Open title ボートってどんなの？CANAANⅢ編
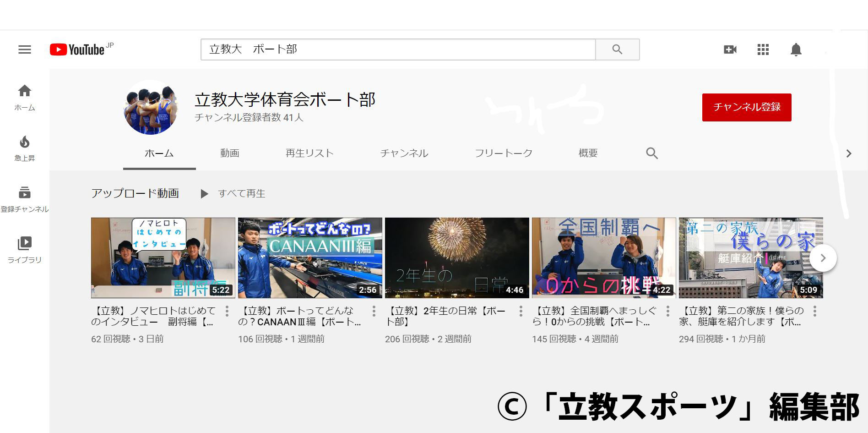Image resolution: width=868 pixels, height=433 pixels. [x=300, y=316]
